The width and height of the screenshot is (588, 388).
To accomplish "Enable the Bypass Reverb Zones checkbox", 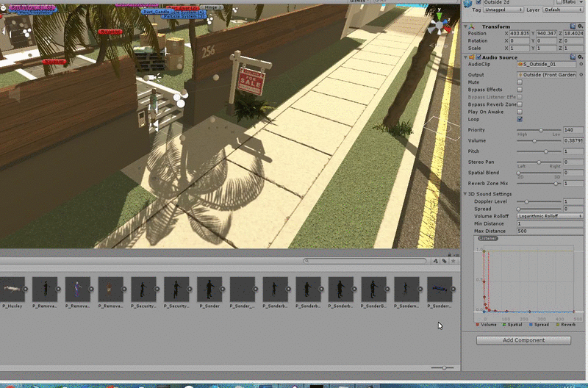I will 520,104.
